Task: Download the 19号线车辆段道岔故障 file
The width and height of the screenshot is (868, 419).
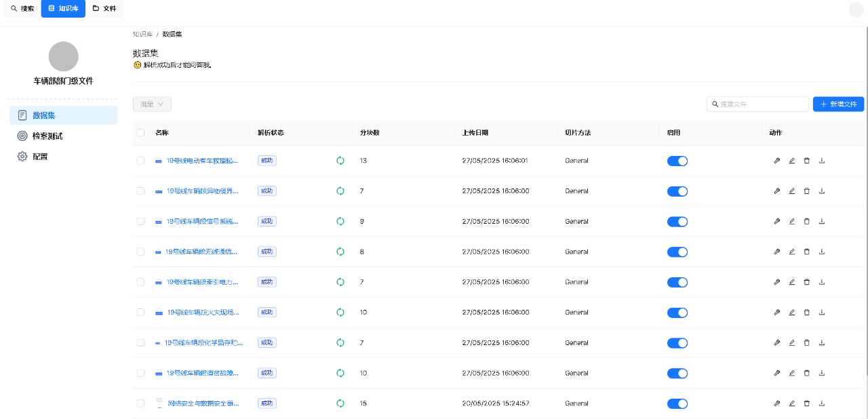Action: coord(822,373)
